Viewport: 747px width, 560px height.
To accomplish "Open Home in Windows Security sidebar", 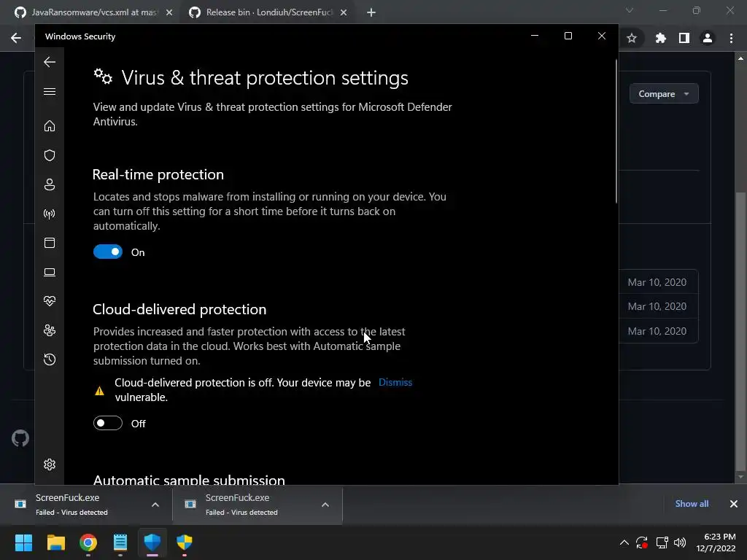I will coord(50,125).
